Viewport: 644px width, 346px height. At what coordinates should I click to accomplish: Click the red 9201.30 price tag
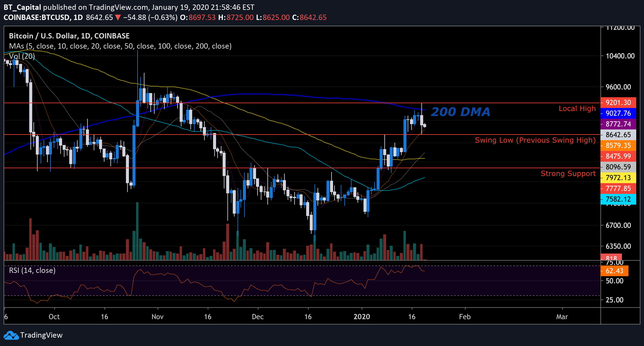pos(618,103)
